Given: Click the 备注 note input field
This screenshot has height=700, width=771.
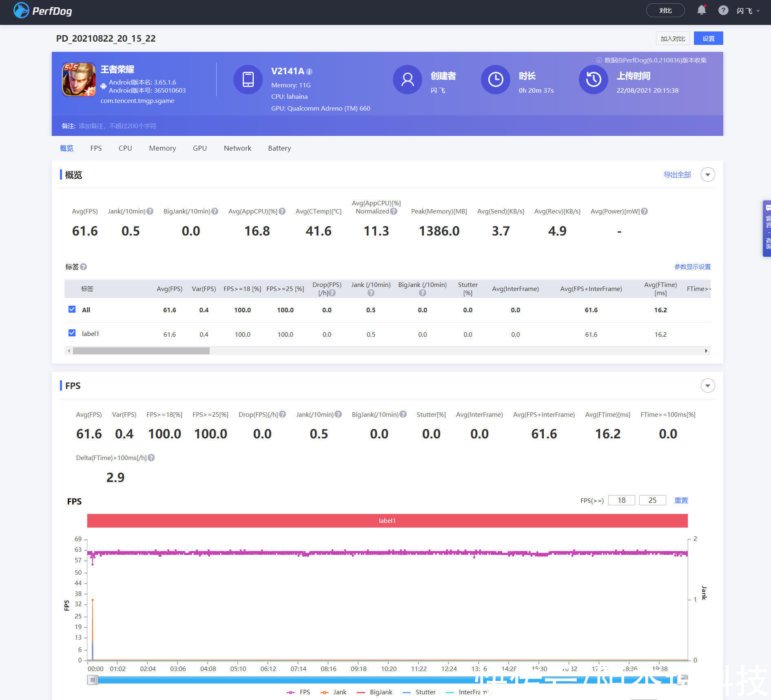Looking at the screenshot, I should click(117, 126).
